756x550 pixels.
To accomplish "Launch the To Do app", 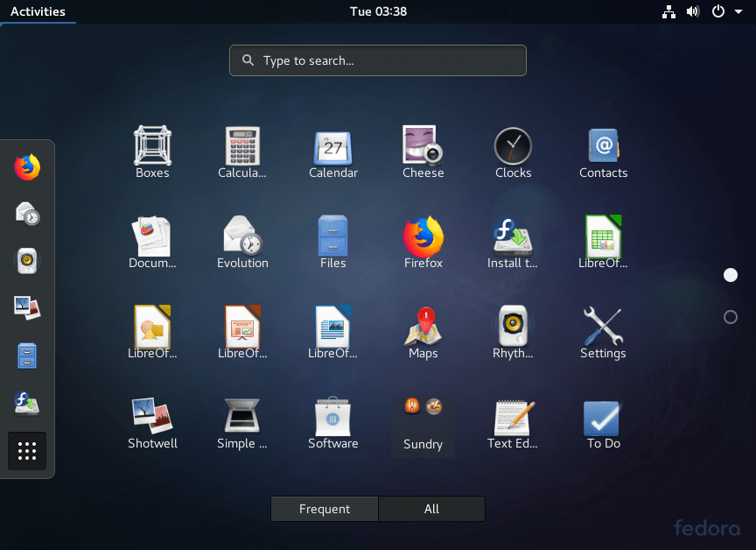I will pyautogui.click(x=603, y=423).
